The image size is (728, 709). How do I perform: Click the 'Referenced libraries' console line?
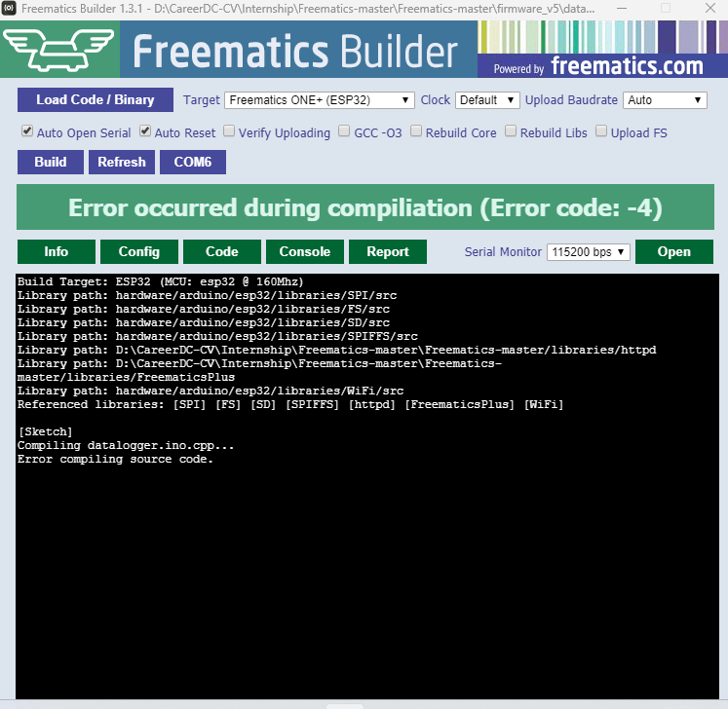click(290, 404)
